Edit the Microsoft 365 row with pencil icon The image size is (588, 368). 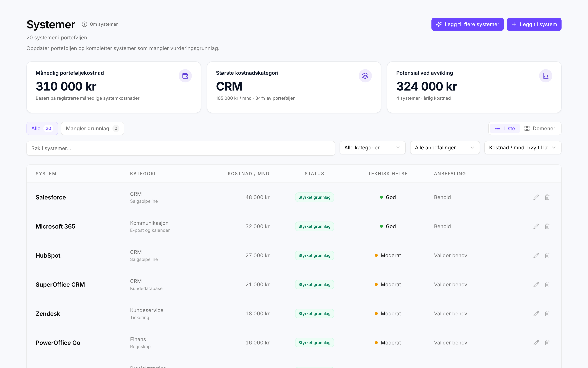[x=536, y=226]
